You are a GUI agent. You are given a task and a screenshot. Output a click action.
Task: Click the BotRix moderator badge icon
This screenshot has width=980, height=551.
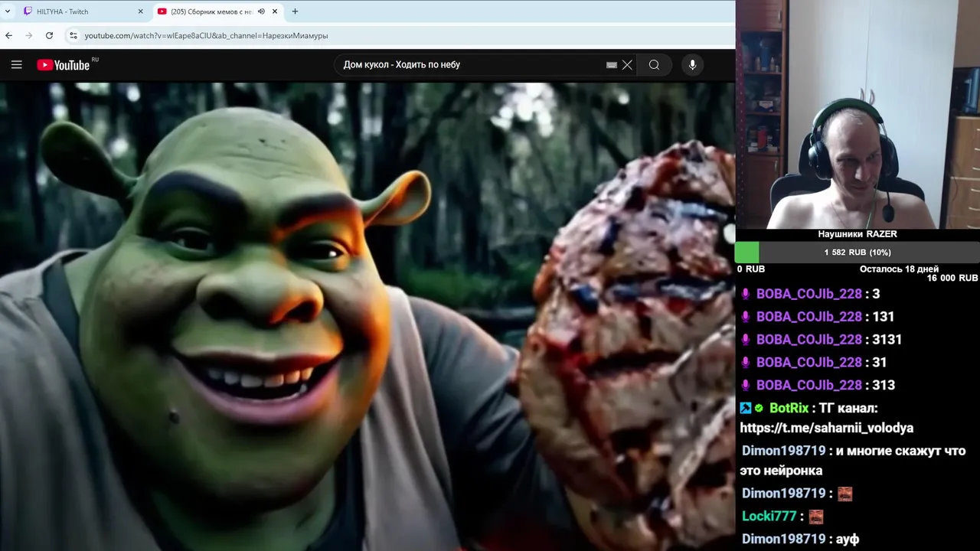(x=746, y=409)
